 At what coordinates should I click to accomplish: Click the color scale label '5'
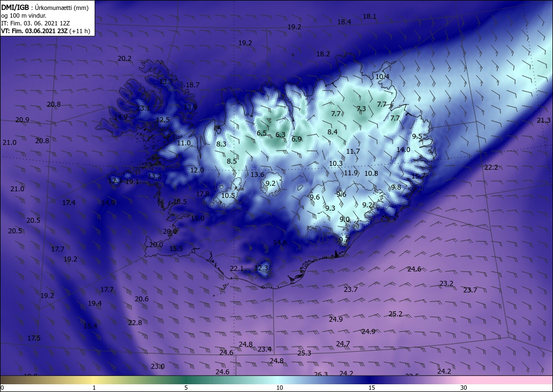pyautogui.click(x=186, y=388)
